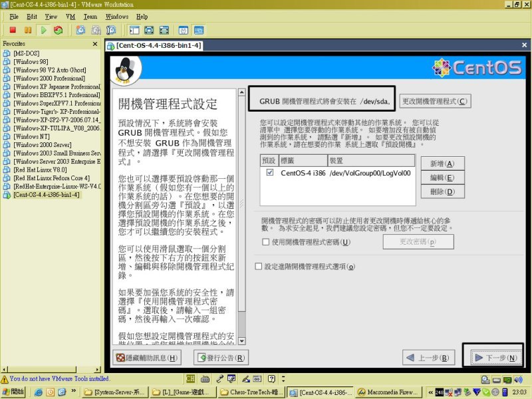Click the IME handwriting pen icon
The width and height of the screenshot is (532, 399).
tap(246, 378)
